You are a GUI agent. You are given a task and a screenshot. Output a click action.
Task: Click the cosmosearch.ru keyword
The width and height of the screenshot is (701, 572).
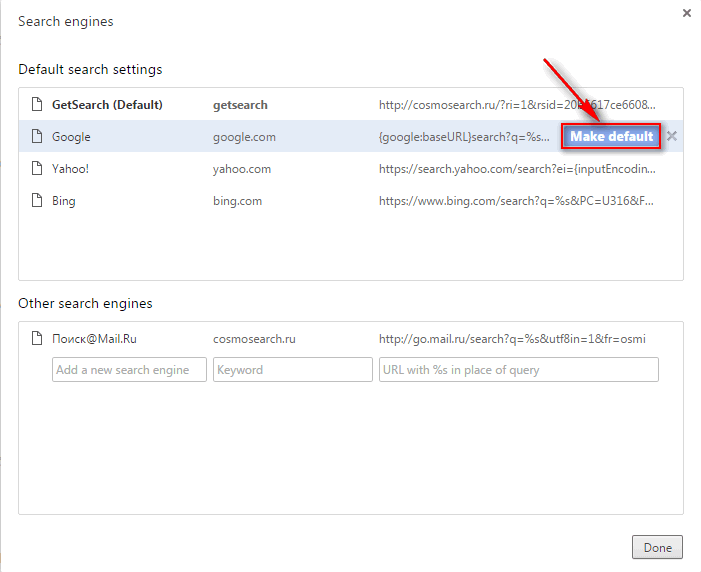(x=254, y=339)
